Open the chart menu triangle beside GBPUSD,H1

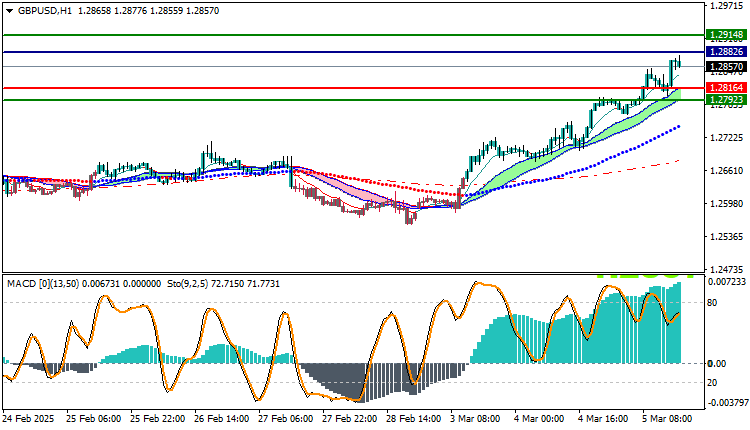[x=10, y=11]
